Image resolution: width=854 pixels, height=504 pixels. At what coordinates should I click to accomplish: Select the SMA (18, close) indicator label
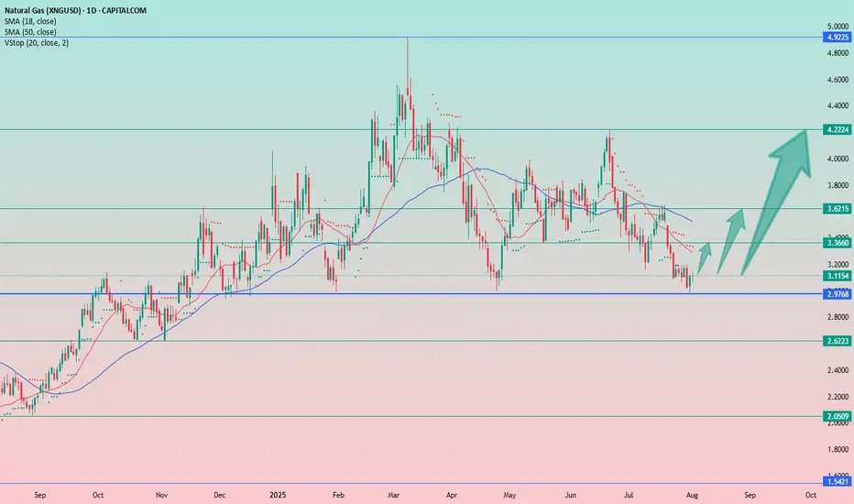30,21
